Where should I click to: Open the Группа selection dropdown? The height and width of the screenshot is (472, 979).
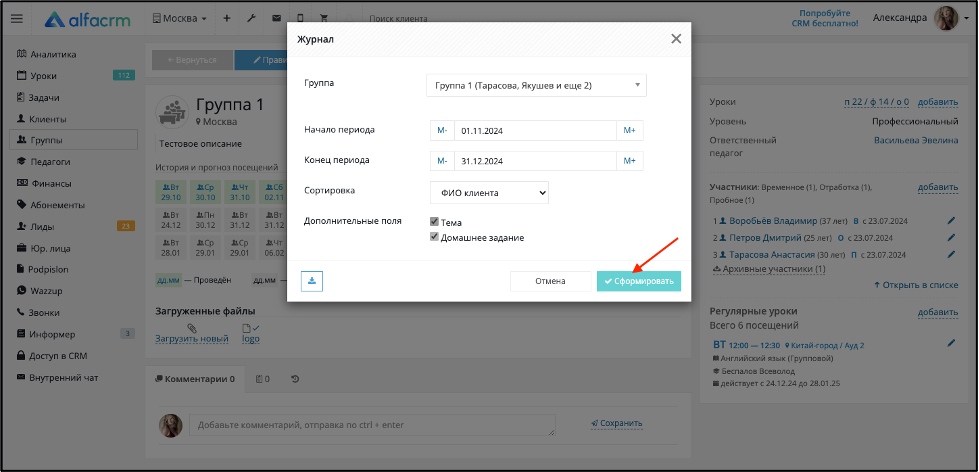click(536, 86)
